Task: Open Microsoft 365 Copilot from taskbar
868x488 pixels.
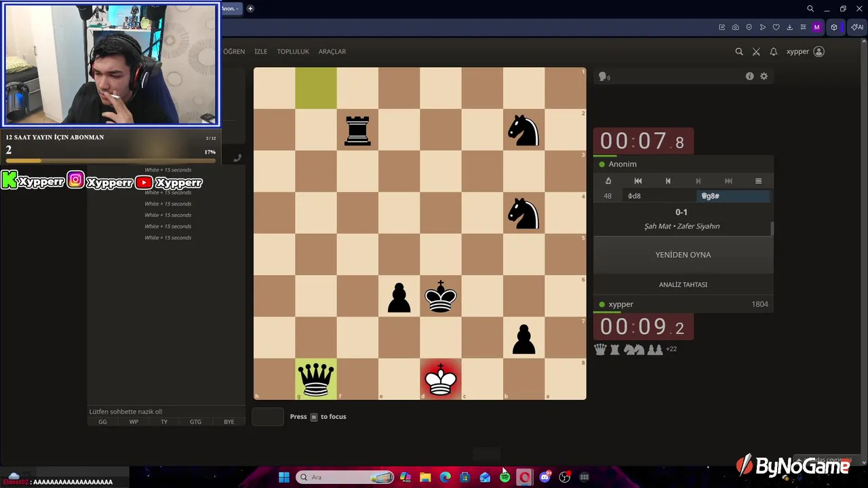Action: click(x=406, y=477)
